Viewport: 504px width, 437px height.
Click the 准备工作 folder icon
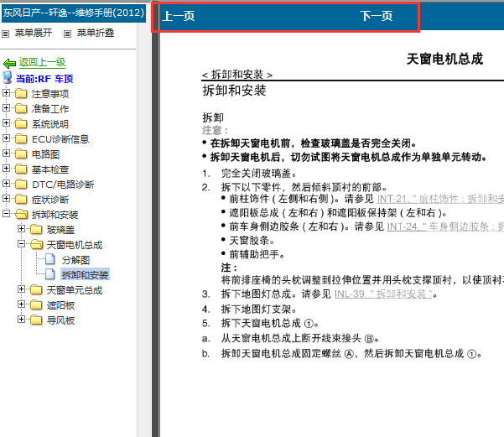(21, 108)
